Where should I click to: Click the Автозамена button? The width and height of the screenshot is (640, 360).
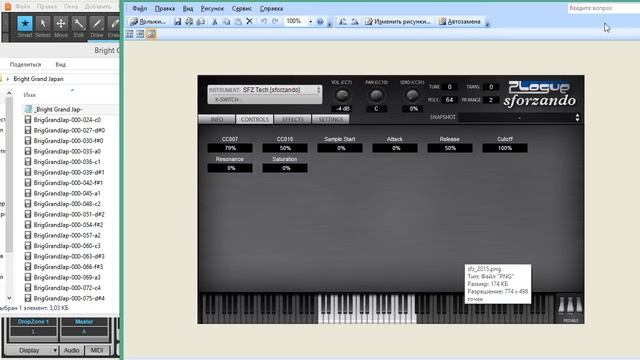(460, 22)
